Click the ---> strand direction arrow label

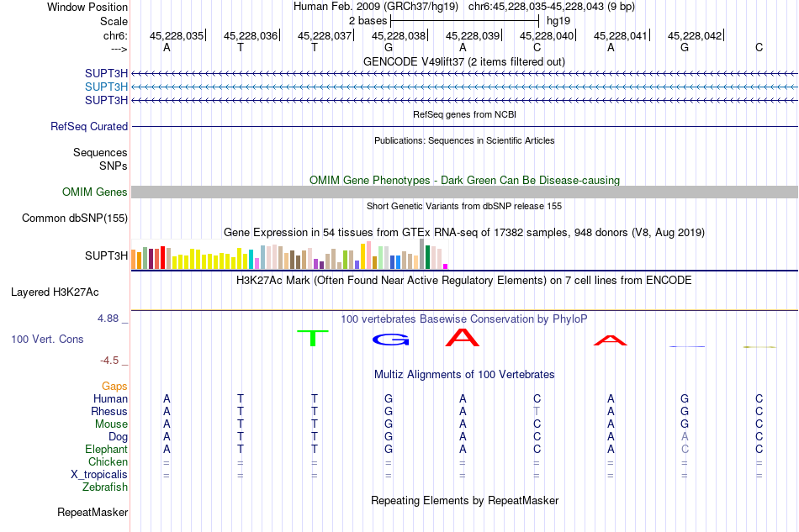(x=119, y=49)
